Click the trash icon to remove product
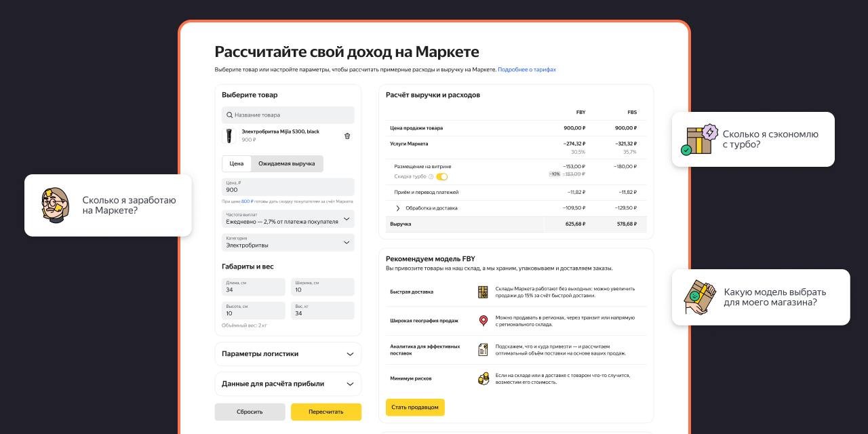This screenshot has height=434, width=868. pyautogui.click(x=347, y=136)
